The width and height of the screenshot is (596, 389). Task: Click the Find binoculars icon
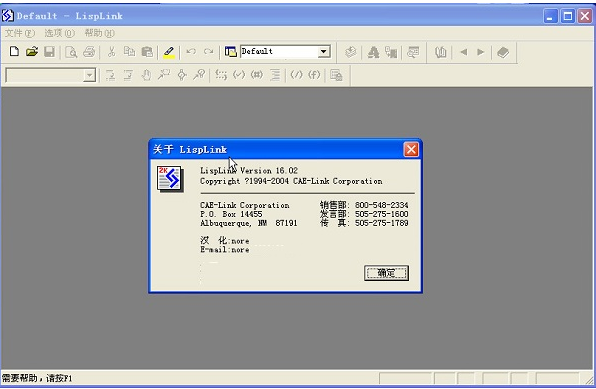pyautogui.click(x=441, y=52)
